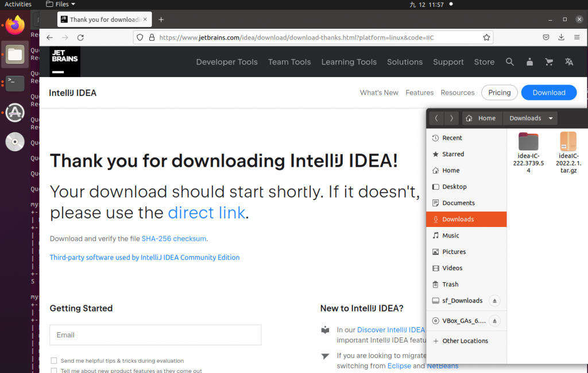Click the blue Download button

549,93
